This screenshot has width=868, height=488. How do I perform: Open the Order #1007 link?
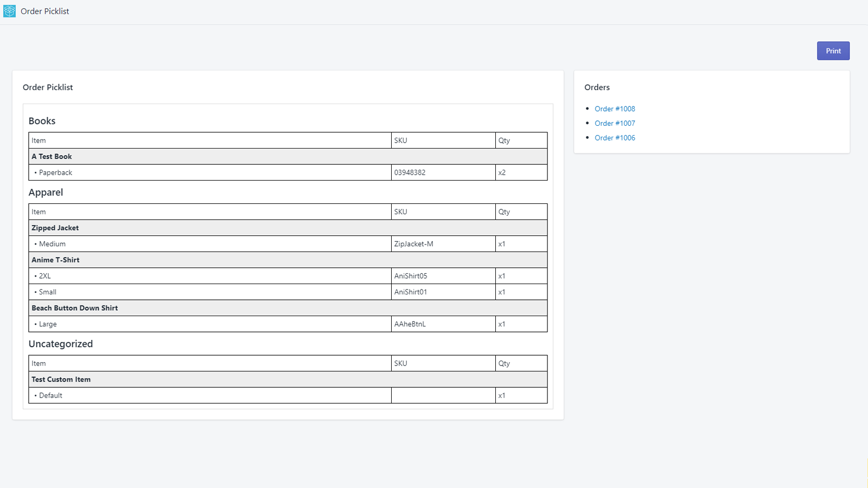[615, 124]
